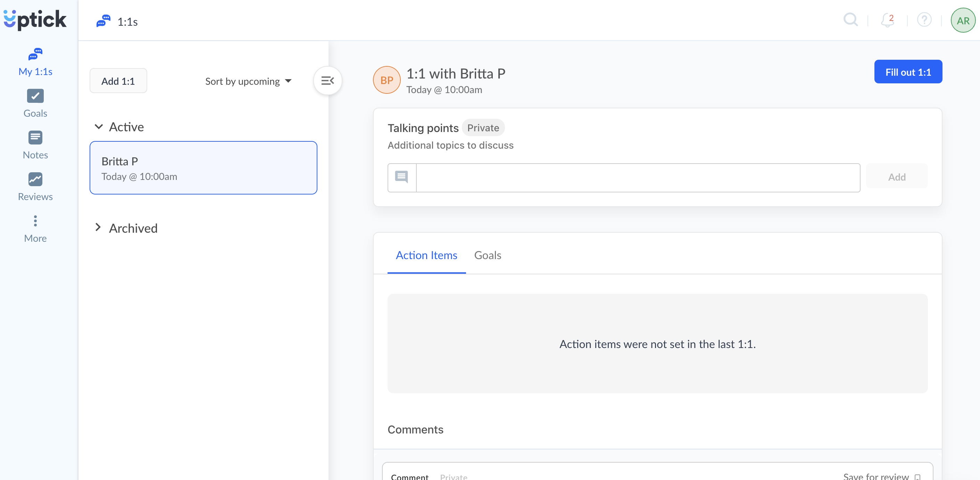
Task: Collapse the 1:1 list side panel
Action: pyautogui.click(x=327, y=81)
